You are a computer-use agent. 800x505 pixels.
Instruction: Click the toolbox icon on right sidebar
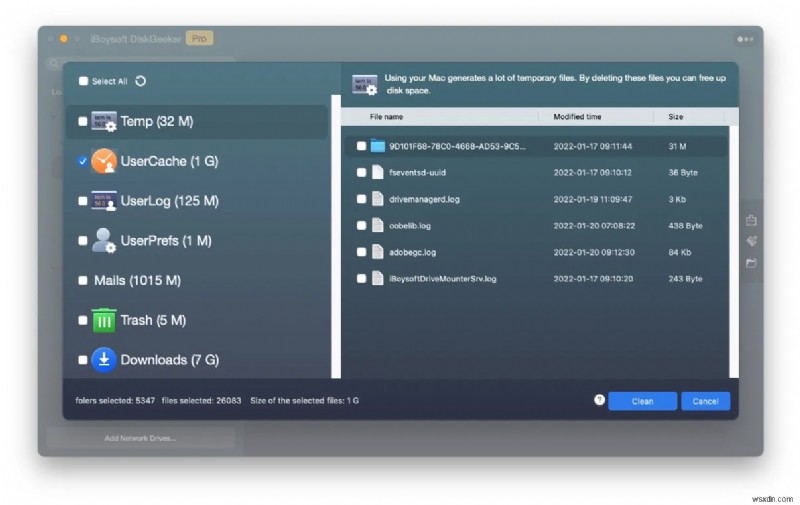coord(751,220)
